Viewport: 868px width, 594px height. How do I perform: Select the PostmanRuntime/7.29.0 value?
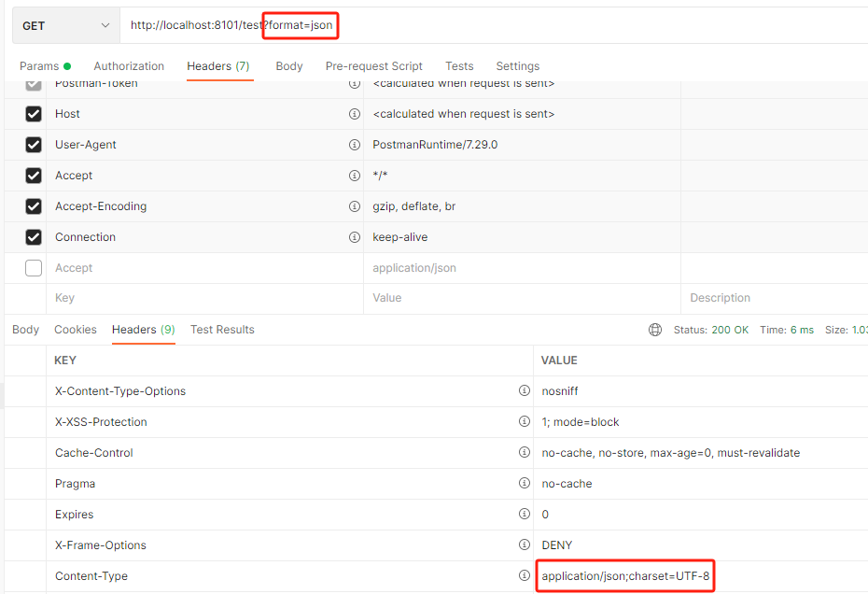click(435, 145)
